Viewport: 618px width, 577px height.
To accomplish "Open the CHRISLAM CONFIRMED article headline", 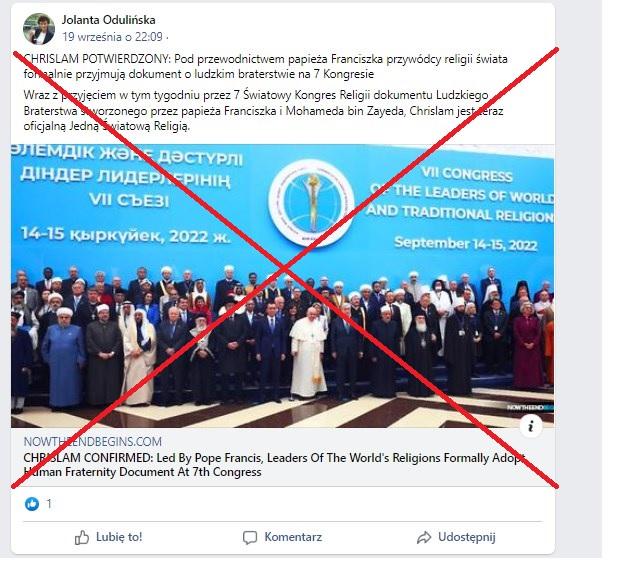I will [274, 465].
